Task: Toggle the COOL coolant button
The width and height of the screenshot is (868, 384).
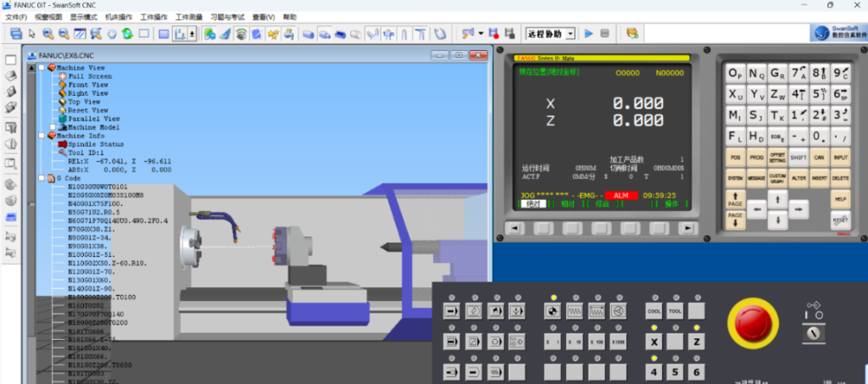Action: pyautogui.click(x=654, y=312)
